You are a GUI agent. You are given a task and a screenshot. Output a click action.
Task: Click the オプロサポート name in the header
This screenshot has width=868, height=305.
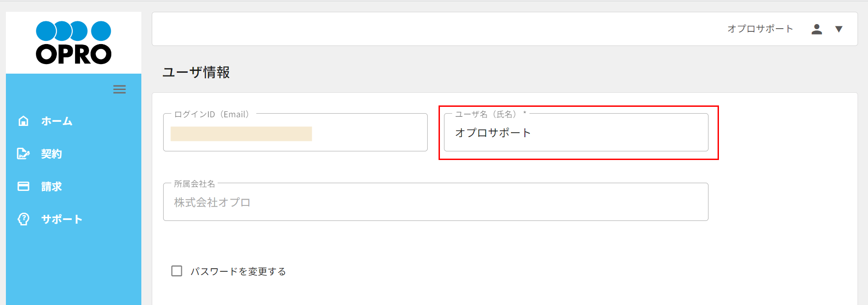click(x=760, y=29)
